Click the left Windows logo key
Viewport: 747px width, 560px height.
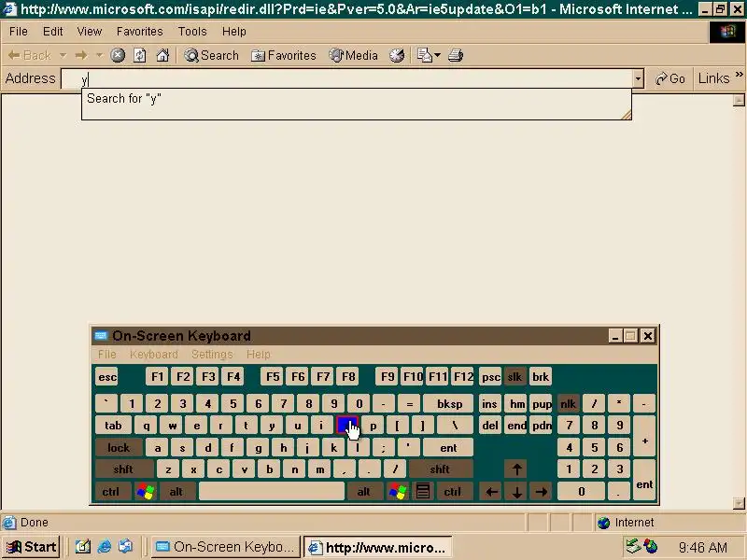[x=146, y=492]
